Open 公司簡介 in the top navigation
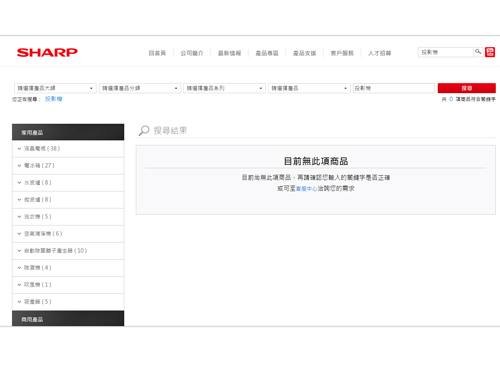This screenshot has height=375, width=500. click(x=192, y=53)
